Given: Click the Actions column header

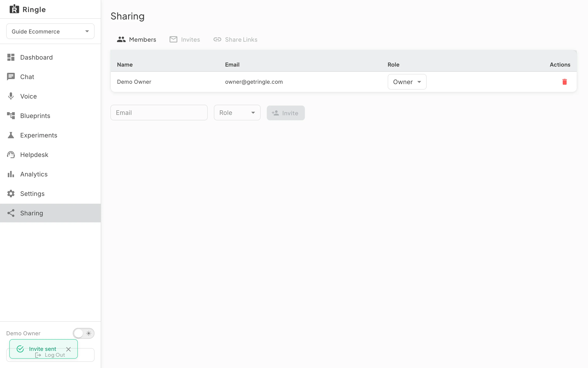Looking at the screenshot, I should [x=560, y=64].
